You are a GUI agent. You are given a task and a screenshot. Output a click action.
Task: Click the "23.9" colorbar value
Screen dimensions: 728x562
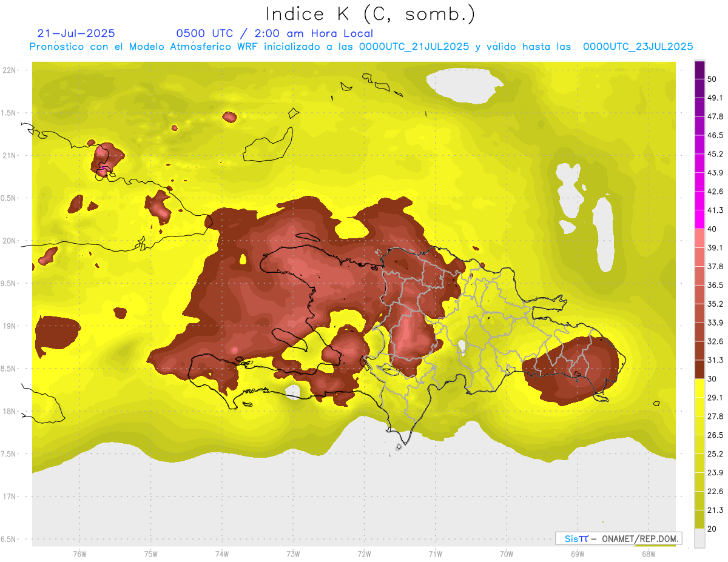click(715, 472)
